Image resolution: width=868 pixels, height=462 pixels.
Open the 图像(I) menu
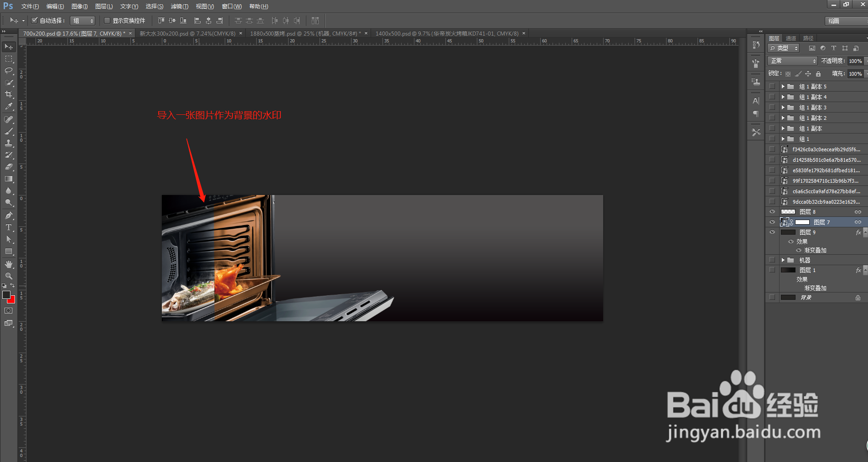click(80, 6)
